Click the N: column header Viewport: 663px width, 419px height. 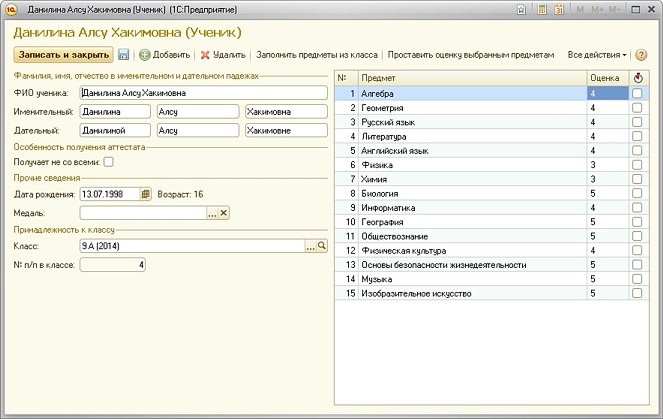click(347, 78)
